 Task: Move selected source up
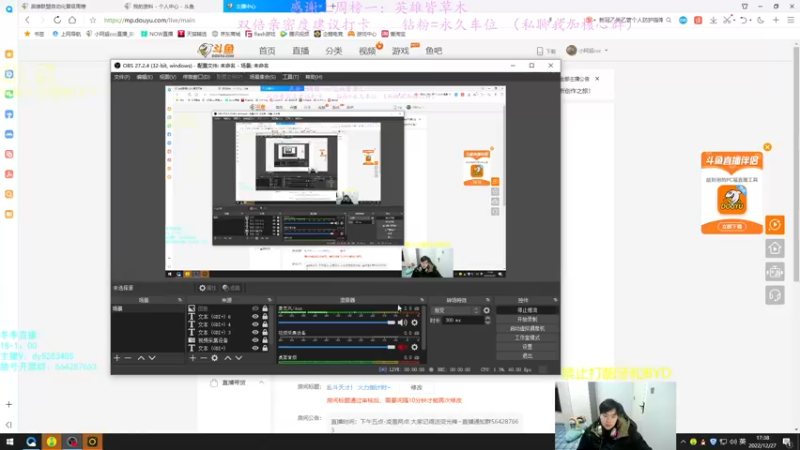[228, 358]
